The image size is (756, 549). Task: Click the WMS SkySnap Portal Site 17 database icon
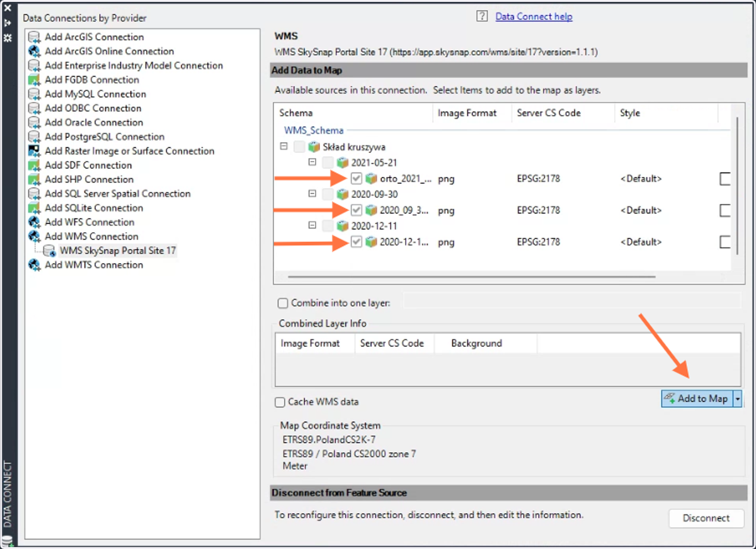pyautogui.click(x=50, y=251)
